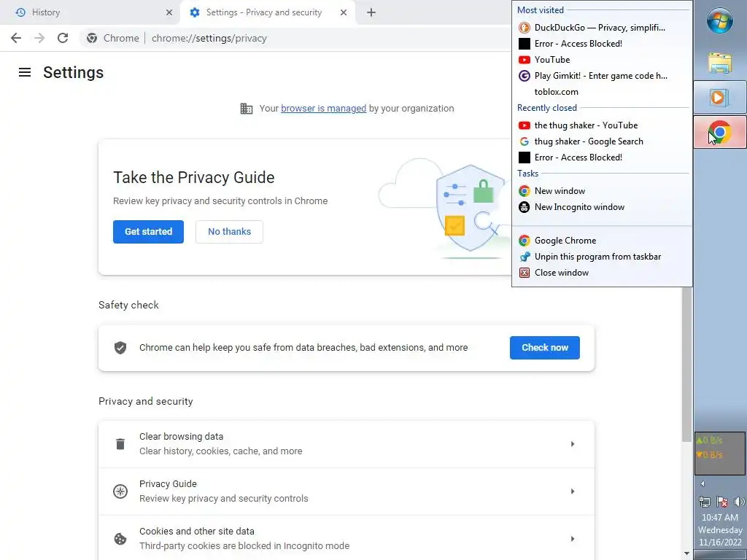
Task: Open a new tab with plus button
Action: click(371, 12)
